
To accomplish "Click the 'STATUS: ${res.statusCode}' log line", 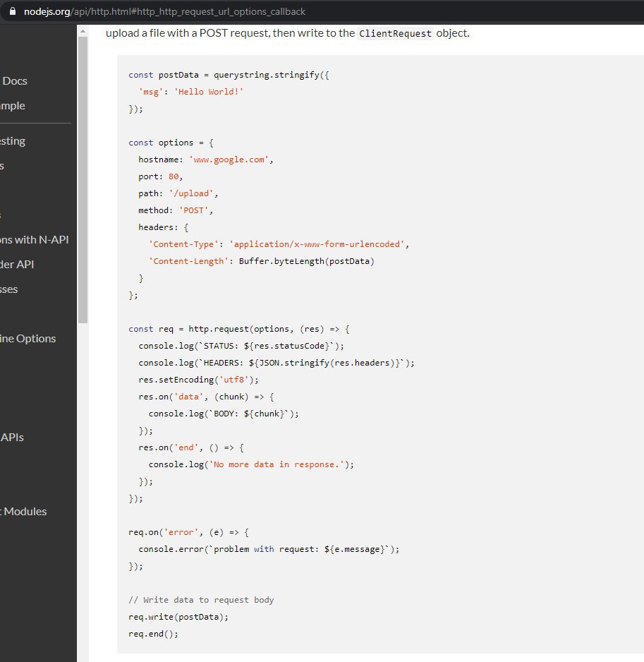I will (x=241, y=346).
